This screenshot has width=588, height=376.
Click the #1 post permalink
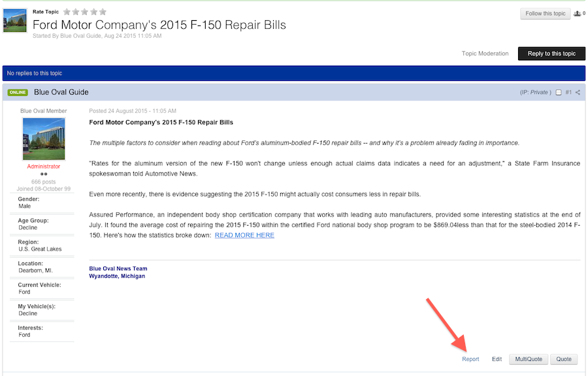coord(568,93)
